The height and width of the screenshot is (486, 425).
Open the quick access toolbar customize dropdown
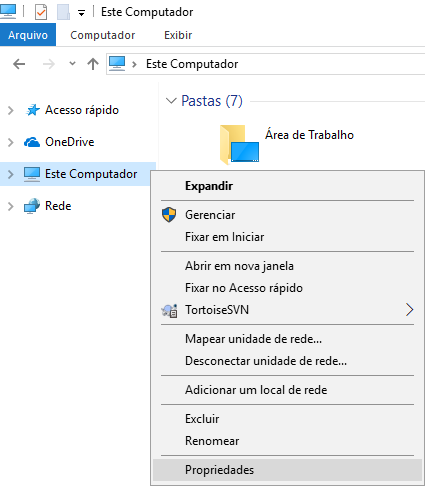pos(81,13)
